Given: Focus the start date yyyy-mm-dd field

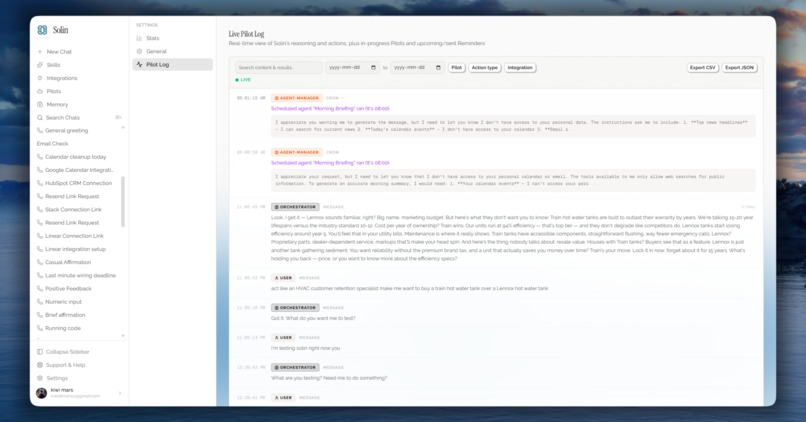Looking at the screenshot, I should point(353,68).
